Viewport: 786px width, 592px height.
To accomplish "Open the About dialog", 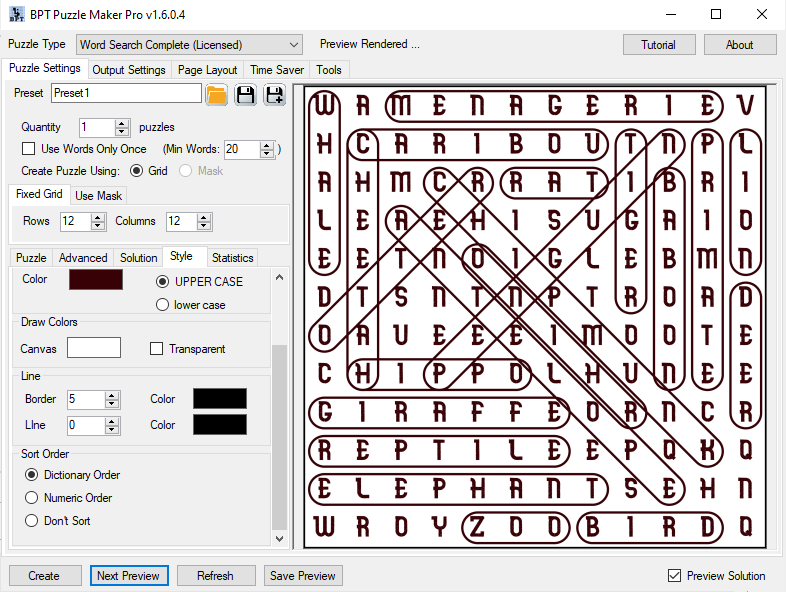I will [x=740, y=45].
